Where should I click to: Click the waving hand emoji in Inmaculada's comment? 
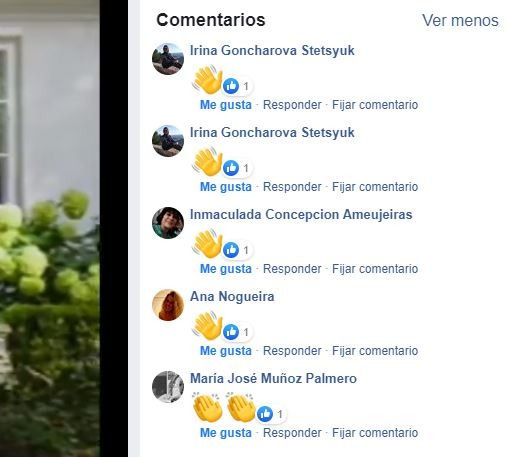(207, 243)
